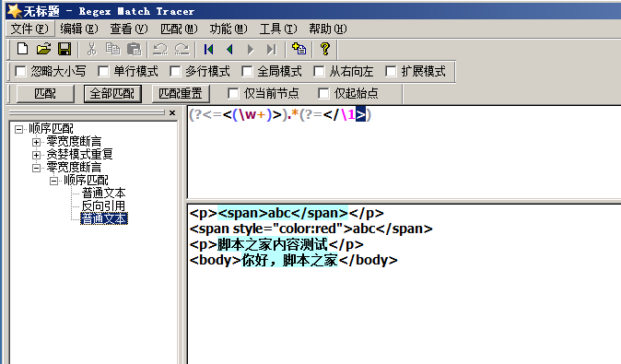Open file using the folder icon
Screen dimensions: 621x364
click(x=43, y=49)
